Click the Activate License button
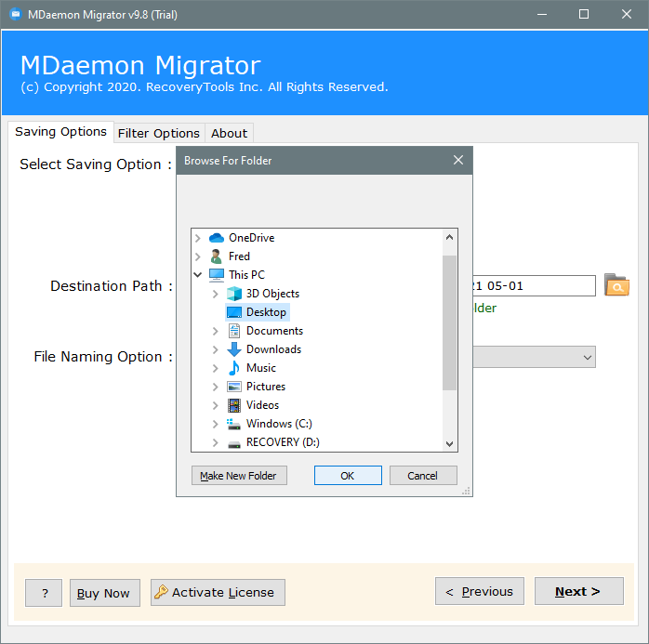Image resolution: width=649 pixels, height=644 pixels. tap(218, 592)
